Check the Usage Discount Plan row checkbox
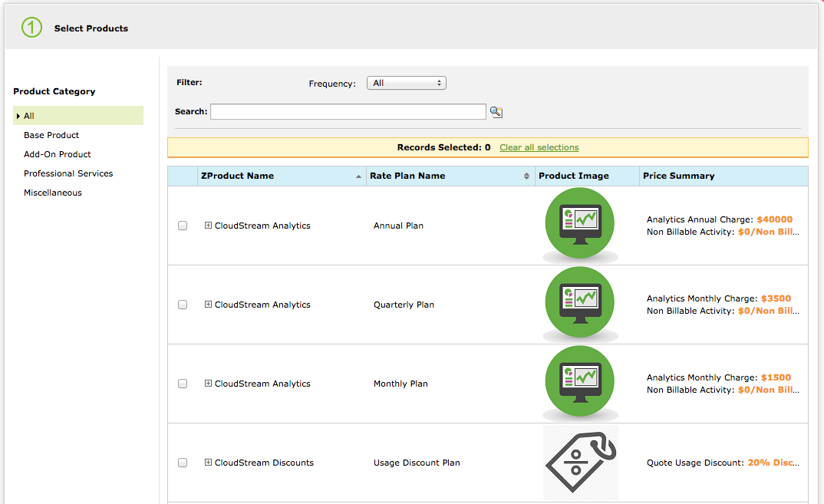The image size is (824, 504). 183,463
